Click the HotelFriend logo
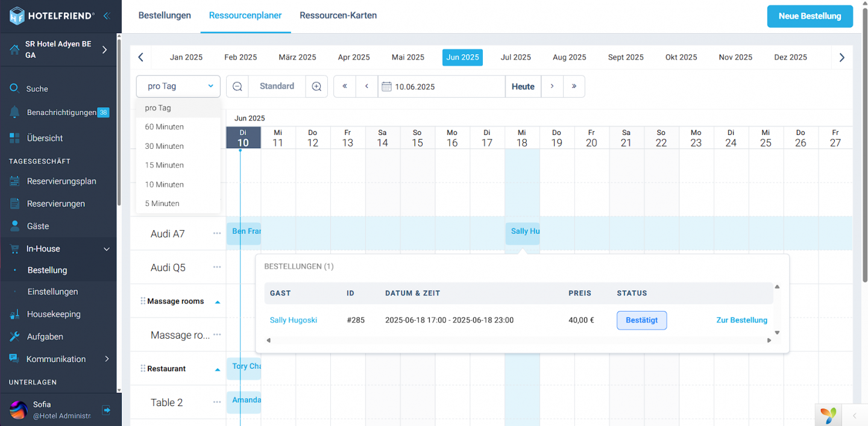Screen dimensions: 868x426 [52, 16]
